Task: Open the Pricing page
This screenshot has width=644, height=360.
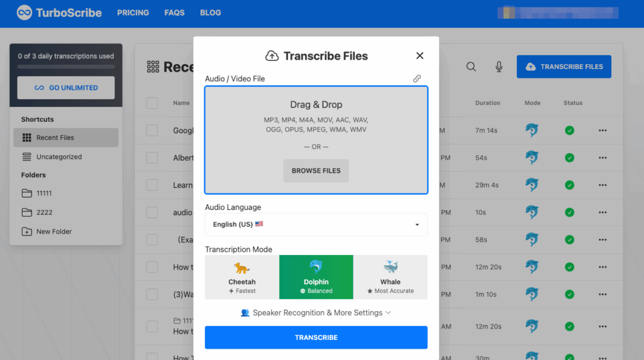Action: point(133,13)
